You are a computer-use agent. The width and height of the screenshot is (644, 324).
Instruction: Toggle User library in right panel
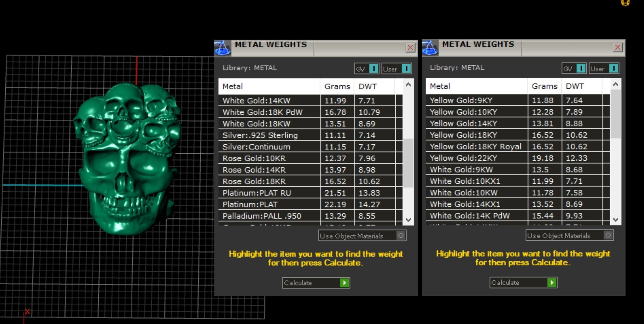point(614,68)
